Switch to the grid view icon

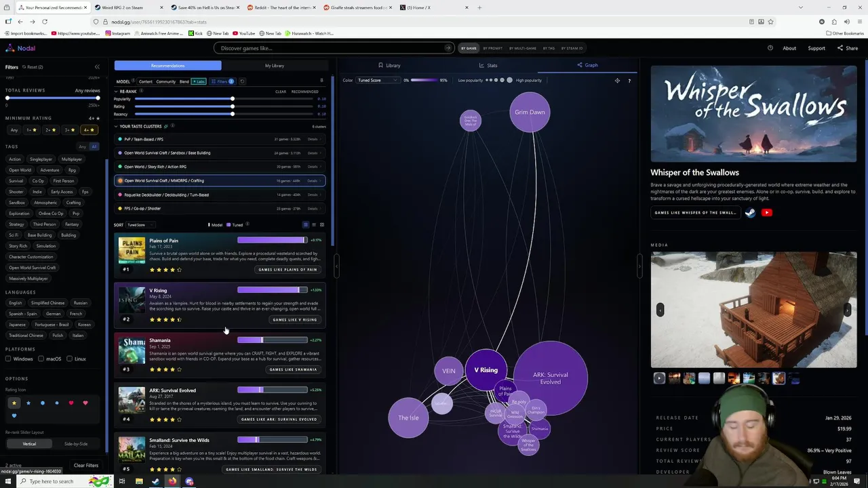click(321, 225)
